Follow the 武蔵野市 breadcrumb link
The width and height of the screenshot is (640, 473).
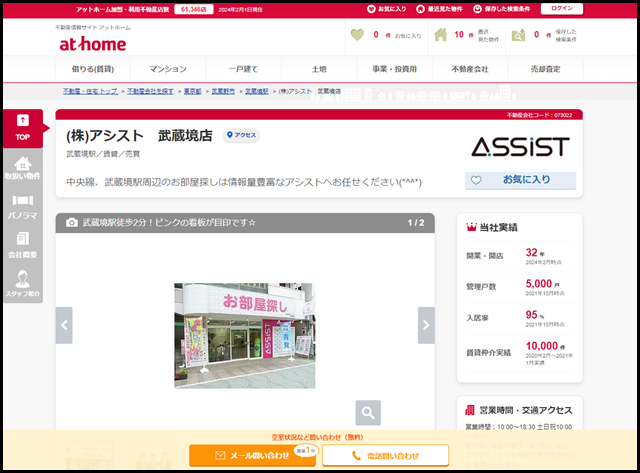[x=223, y=91]
